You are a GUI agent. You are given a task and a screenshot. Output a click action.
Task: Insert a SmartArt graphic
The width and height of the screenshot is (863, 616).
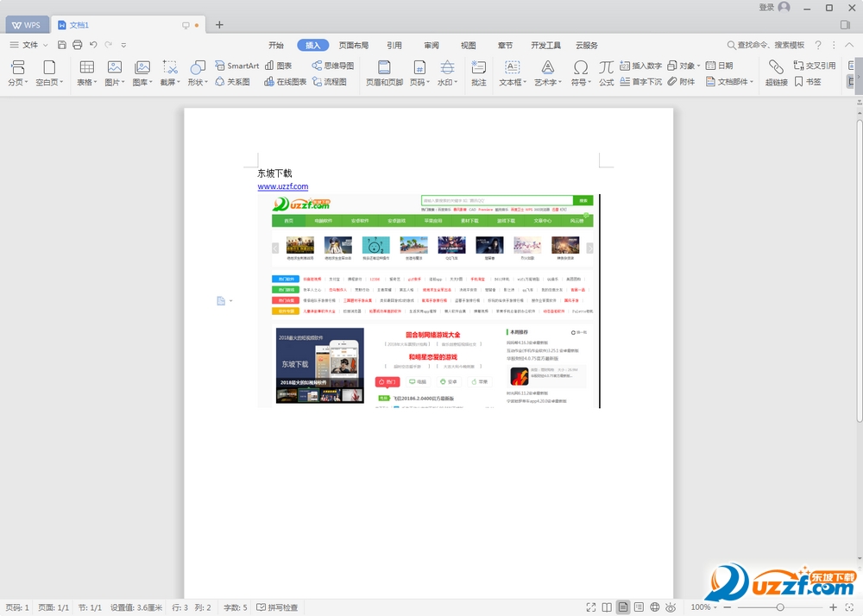(236, 66)
